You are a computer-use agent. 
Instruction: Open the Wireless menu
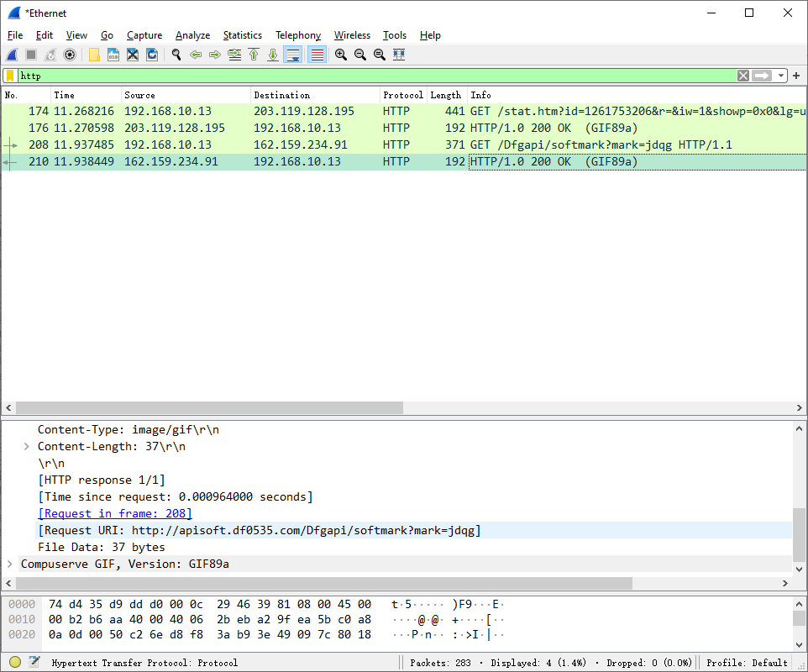pyautogui.click(x=353, y=35)
